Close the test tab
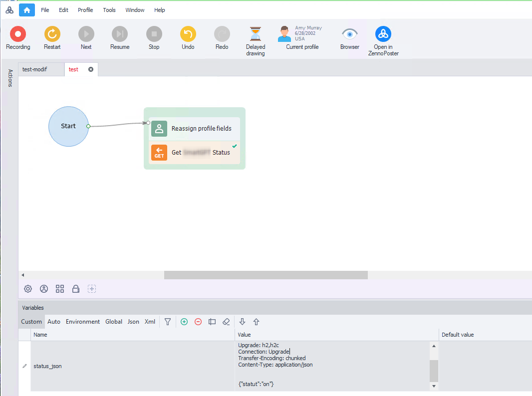Viewport: 532px width, 396px height. [x=91, y=69]
